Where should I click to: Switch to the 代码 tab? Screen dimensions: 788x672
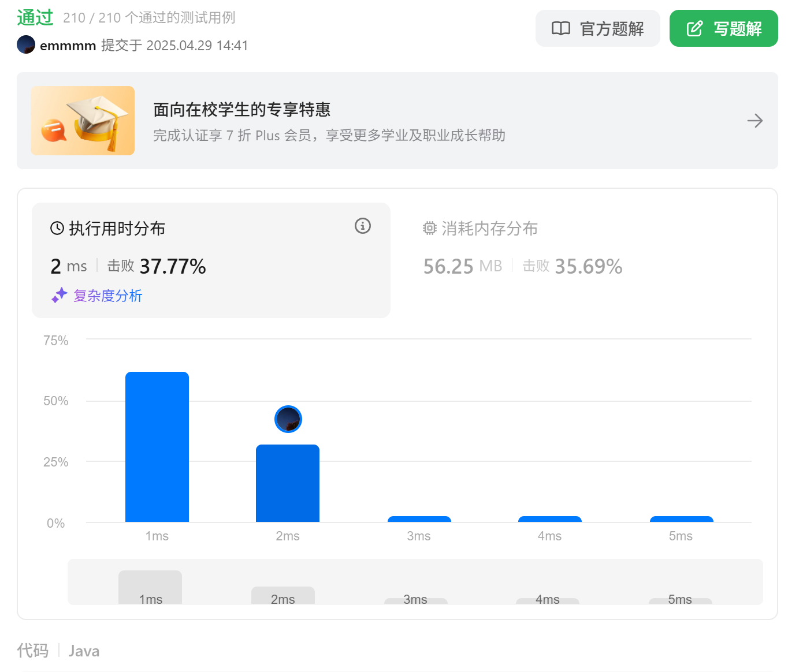tap(32, 651)
